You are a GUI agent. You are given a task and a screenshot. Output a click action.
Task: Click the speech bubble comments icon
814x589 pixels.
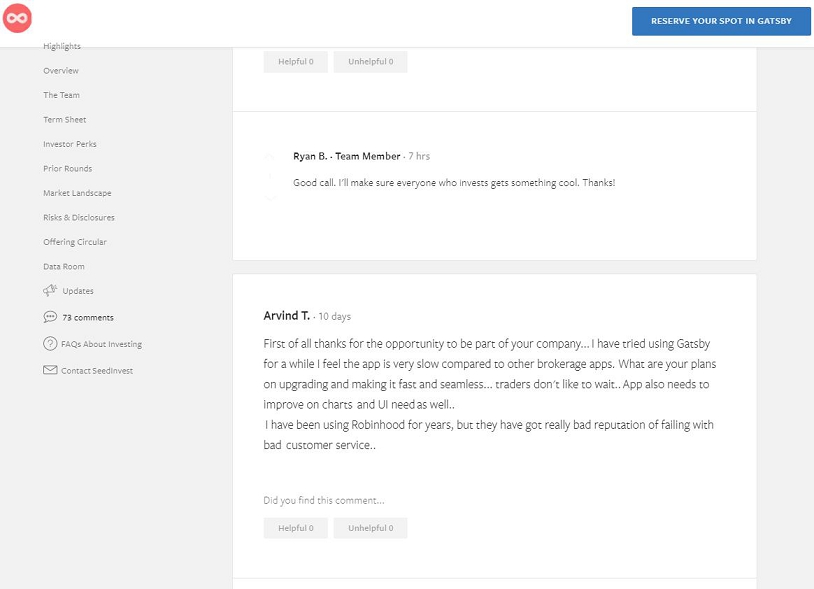click(50, 317)
